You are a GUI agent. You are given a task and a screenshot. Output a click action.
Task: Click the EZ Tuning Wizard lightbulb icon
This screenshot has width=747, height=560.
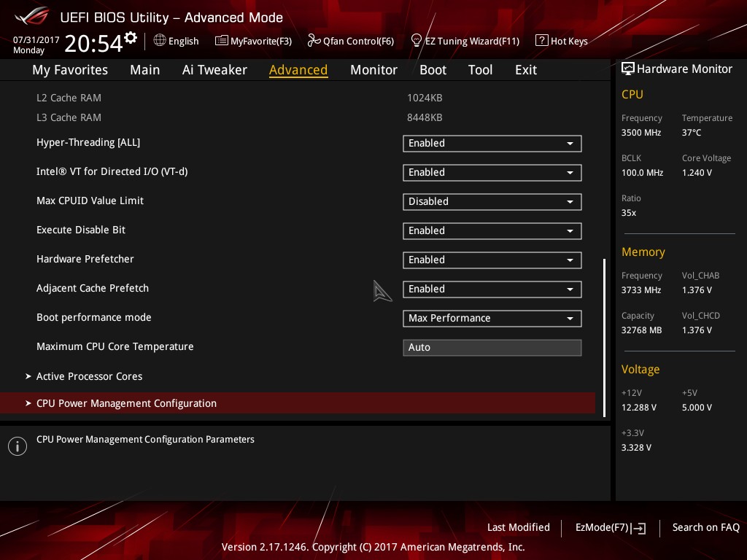[416, 41]
